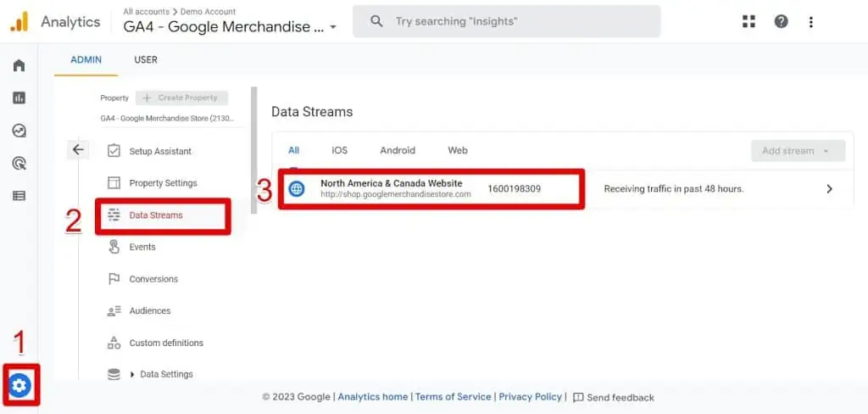Click stream ID 1600198309
Image resolution: width=868 pixels, height=414 pixels.
(x=515, y=189)
